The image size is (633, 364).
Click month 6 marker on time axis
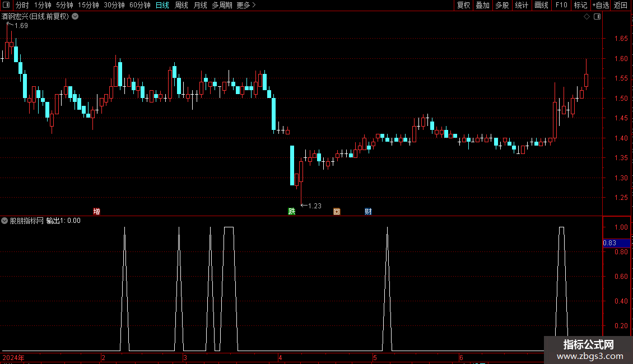click(461, 358)
